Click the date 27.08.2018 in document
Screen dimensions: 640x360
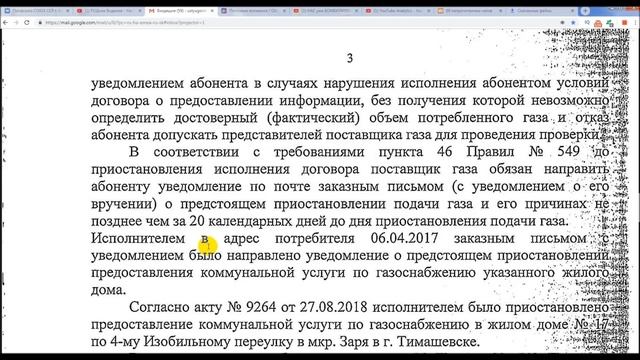(333, 307)
